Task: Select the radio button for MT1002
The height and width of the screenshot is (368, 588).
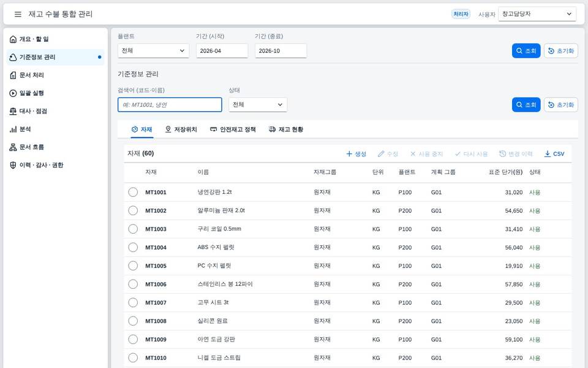Action: click(x=133, y=210)
